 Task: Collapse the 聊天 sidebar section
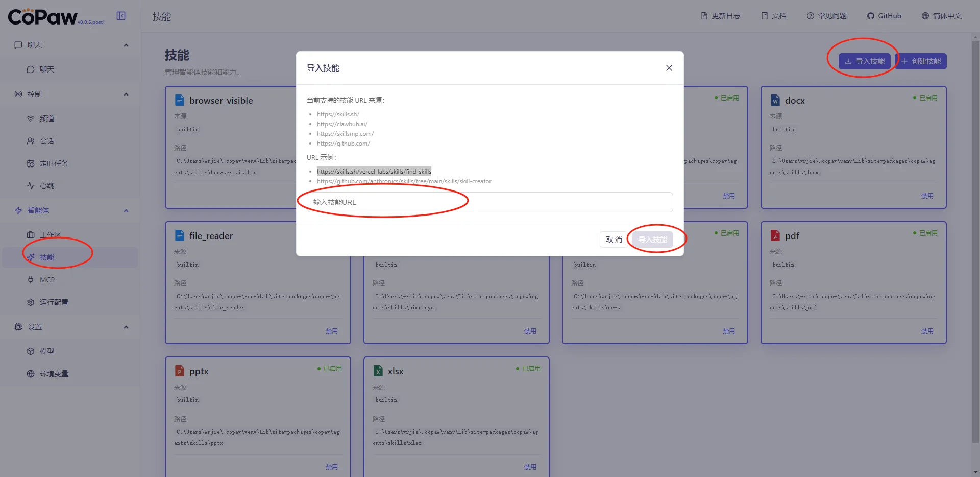[x=126, y=45]
